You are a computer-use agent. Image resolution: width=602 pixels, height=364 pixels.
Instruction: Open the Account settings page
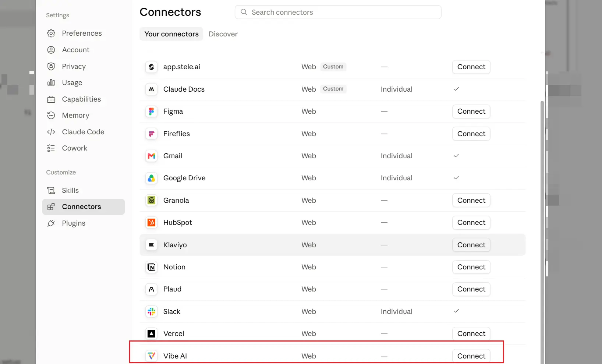pyautogui.click(x=84, y=50)
